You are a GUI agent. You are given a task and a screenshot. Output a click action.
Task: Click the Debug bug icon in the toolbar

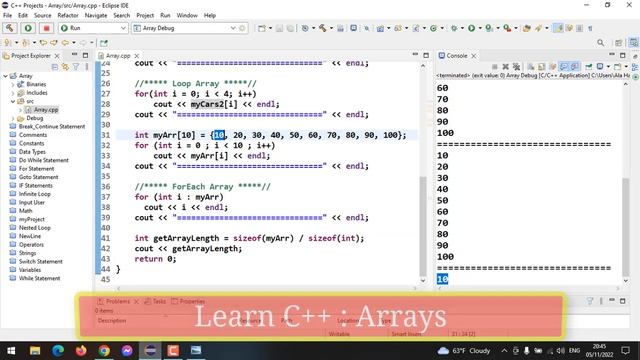(x=454, y=28)
